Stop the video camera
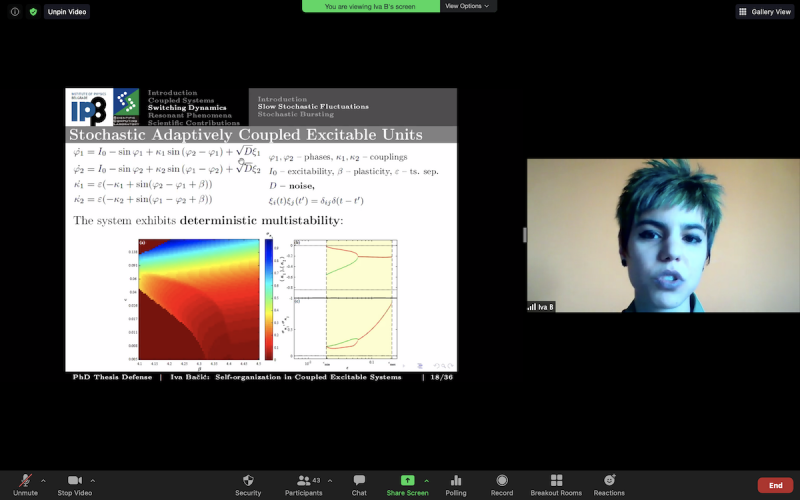The height and width of the screenshot is (500, 800). (74, 484)
